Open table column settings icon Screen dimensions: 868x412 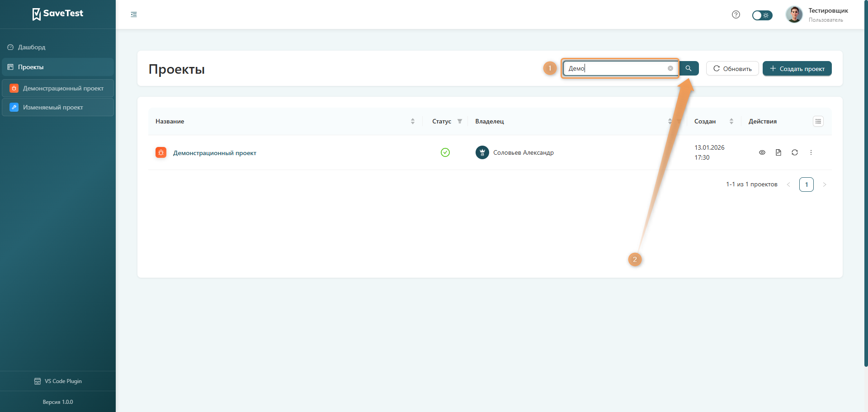(x=818, y=121)
